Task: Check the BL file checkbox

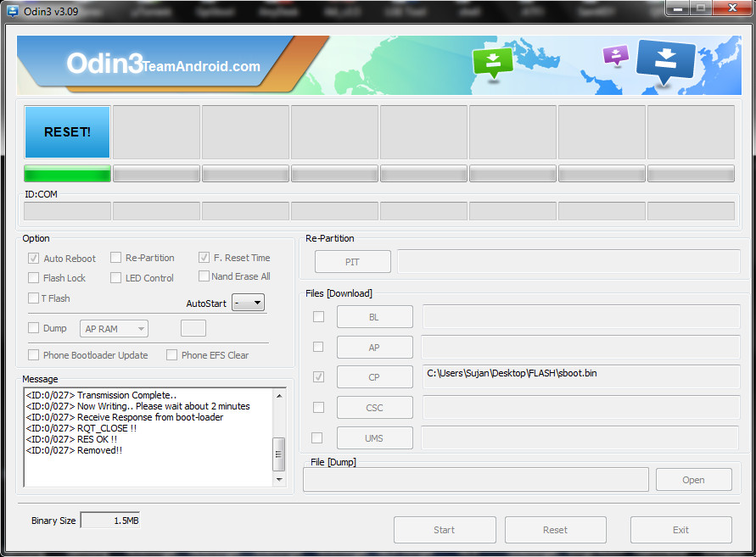Action: pos(319,316)
